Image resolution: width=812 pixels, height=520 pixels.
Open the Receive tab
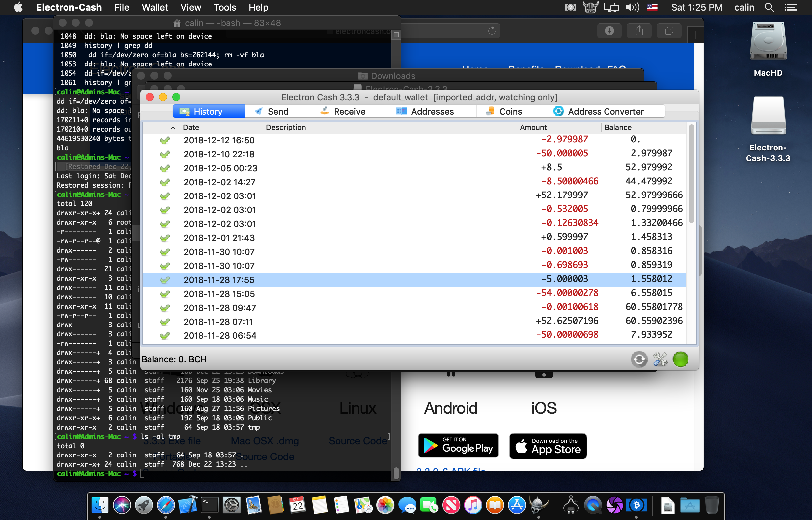[349, 111]
